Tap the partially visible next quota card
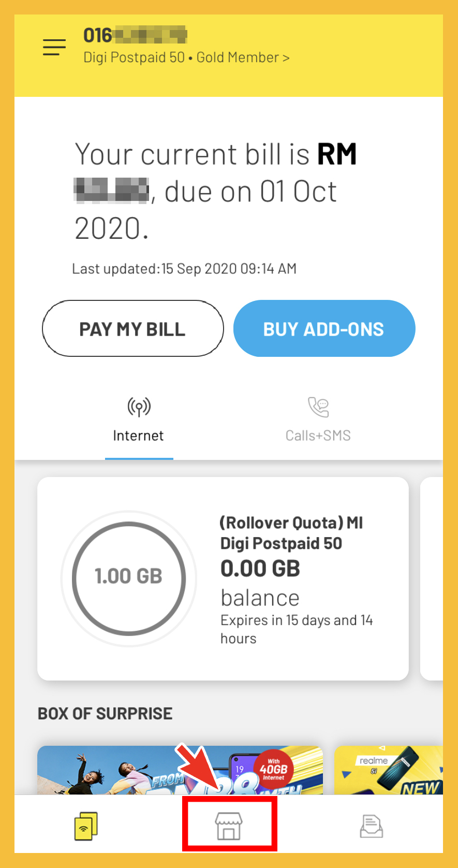Screen dimensions: 458x868 click(432, 578)
